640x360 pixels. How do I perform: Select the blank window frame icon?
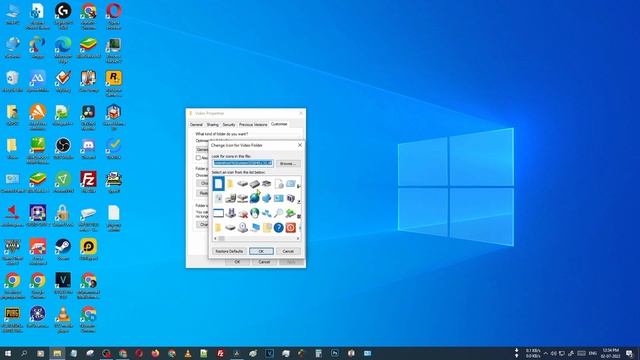point(218,213)
